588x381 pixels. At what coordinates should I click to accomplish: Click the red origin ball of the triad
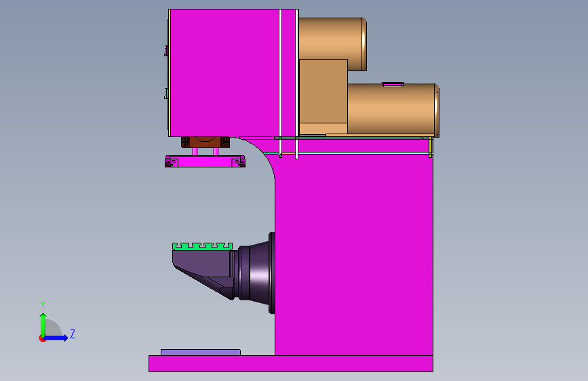tap(42, 338)
